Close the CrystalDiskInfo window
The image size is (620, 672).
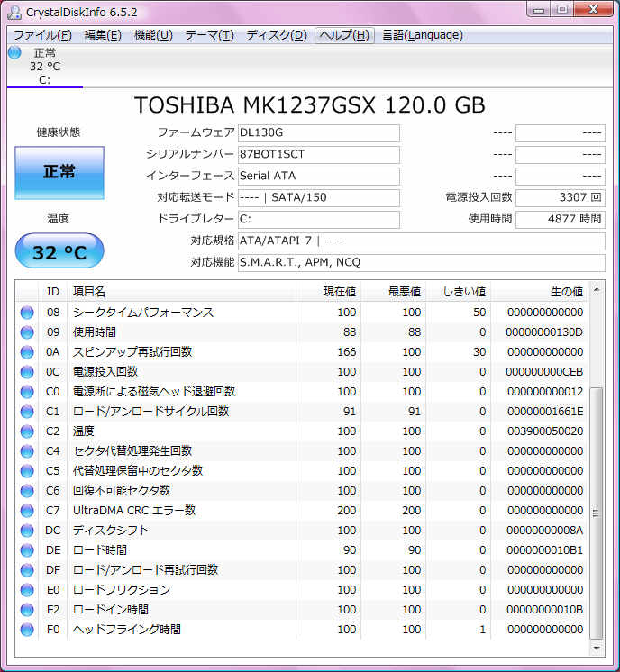click(x=594, y=10)
